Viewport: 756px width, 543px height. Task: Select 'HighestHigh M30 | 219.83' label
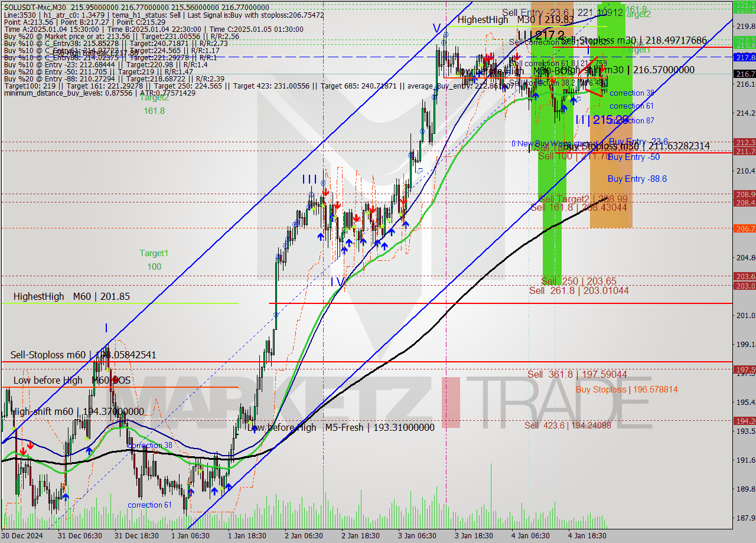pos(516,20)
